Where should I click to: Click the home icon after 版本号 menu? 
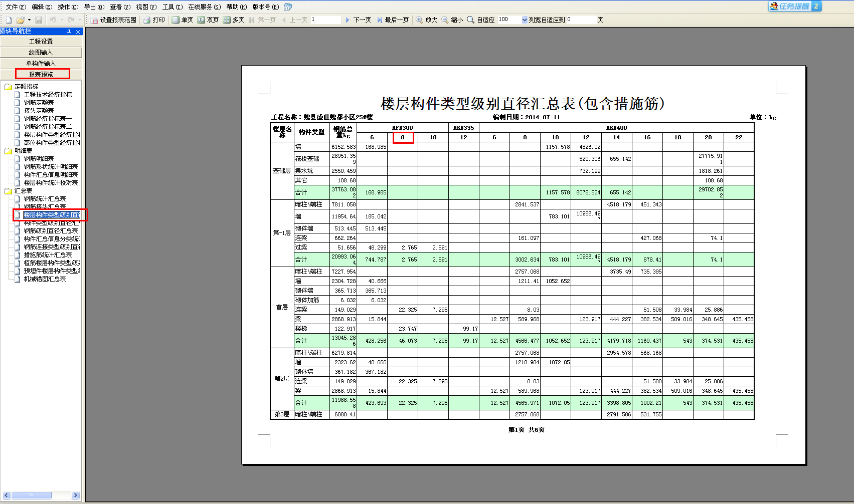tap(288, 7)
